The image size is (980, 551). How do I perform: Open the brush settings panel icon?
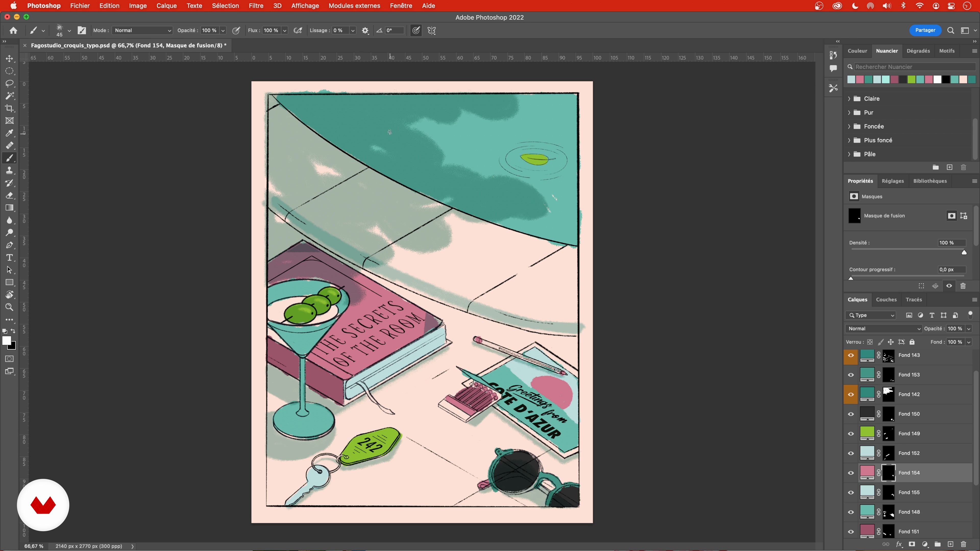point(82,30)
